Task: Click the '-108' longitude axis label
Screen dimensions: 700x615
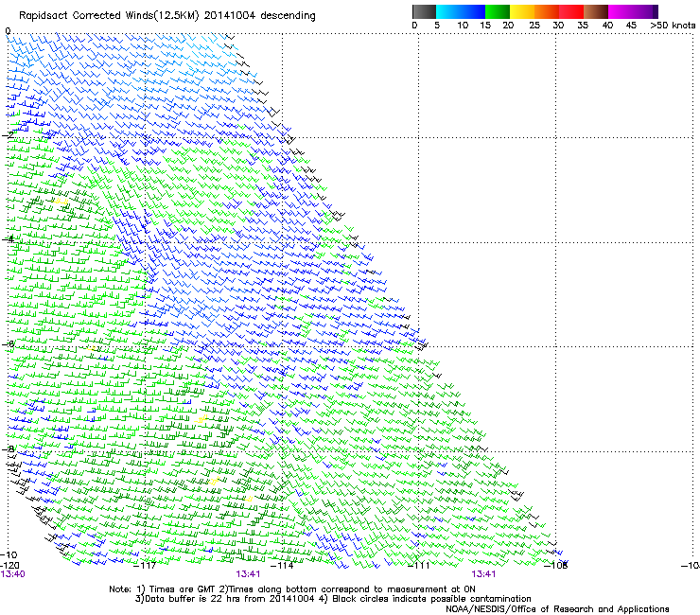Action: tap(556, 566)
